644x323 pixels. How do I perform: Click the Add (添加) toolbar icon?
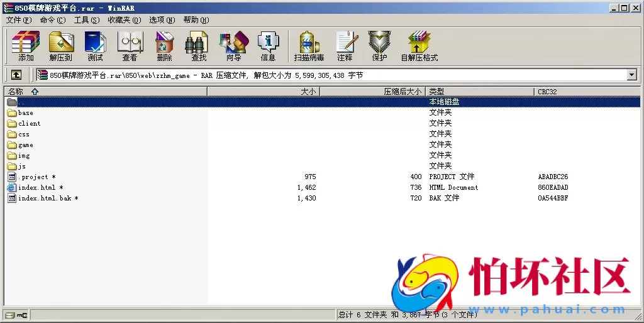tap(26, 46)
